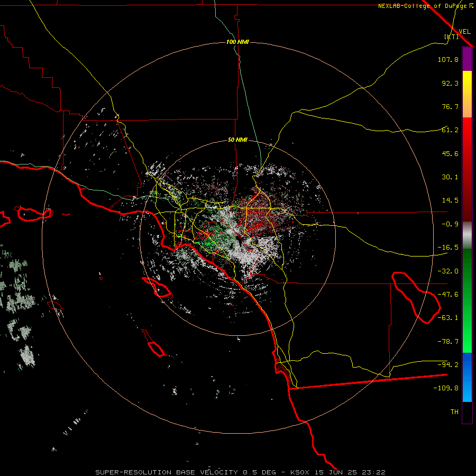Click the -78.7 scale value
This screenshot has width=476, height=476.
coord(448,342)
